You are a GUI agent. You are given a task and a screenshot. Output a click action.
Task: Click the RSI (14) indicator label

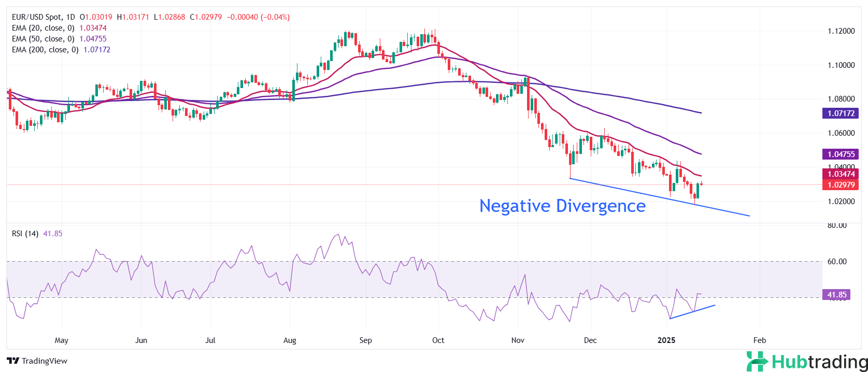25,234
